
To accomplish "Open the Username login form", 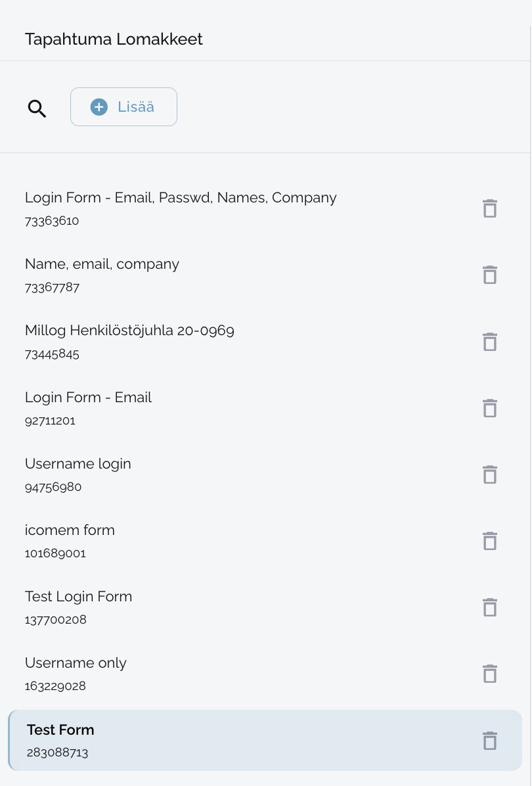I will coord(78,464).
